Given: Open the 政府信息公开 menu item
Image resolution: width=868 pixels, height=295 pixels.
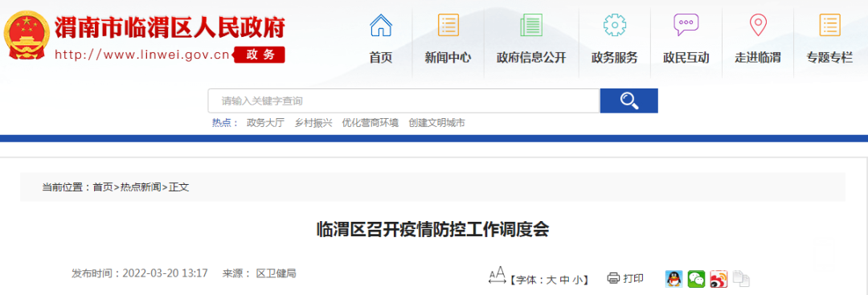Looking at the screenshot, I should pos(531,58).
